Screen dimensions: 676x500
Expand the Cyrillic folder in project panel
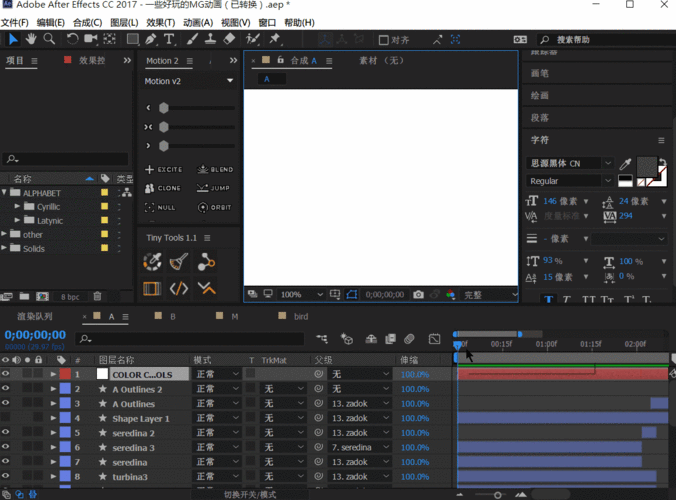tap(17, 207)
